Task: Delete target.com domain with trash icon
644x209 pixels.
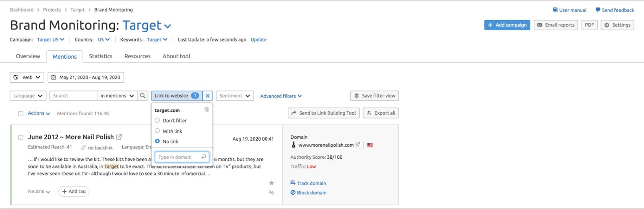Action: (x=206, y=110)
